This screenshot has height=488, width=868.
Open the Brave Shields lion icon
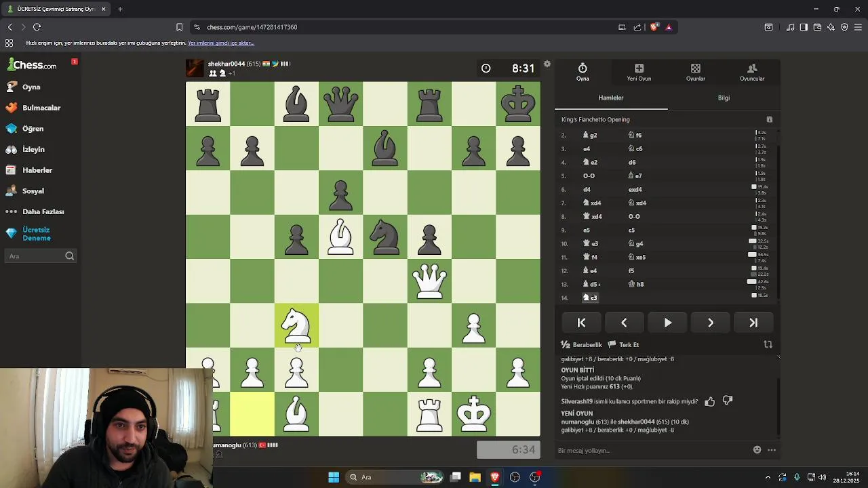coord(654,27)
